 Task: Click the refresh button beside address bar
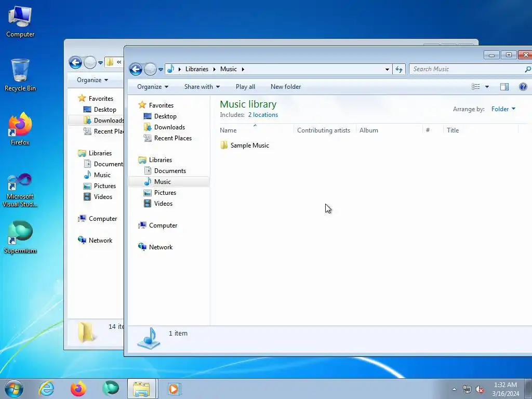tap(398, 69)
